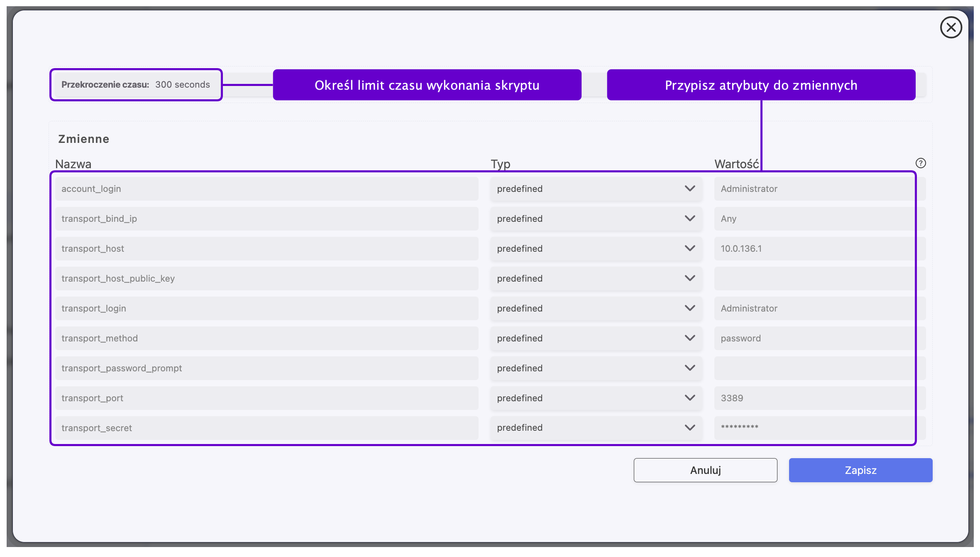Viewport: 980px width, 557px height.
Task: Open the transport_host type dropdown
Action: click(596, 249)
